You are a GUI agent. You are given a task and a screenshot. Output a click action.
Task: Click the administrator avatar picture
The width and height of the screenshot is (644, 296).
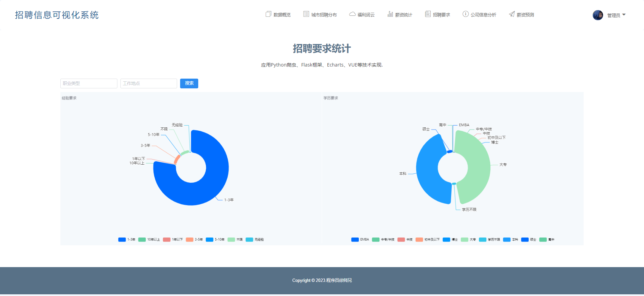(598, 15)
